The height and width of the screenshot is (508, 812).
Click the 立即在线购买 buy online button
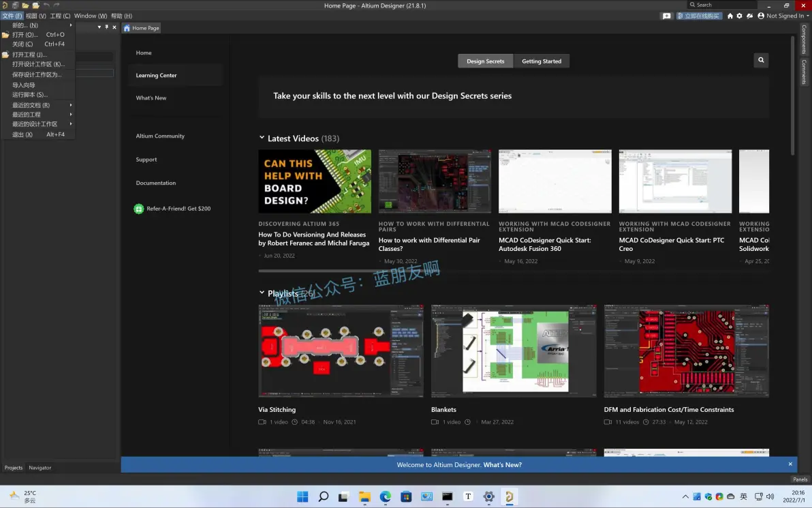tap(699, 16)
